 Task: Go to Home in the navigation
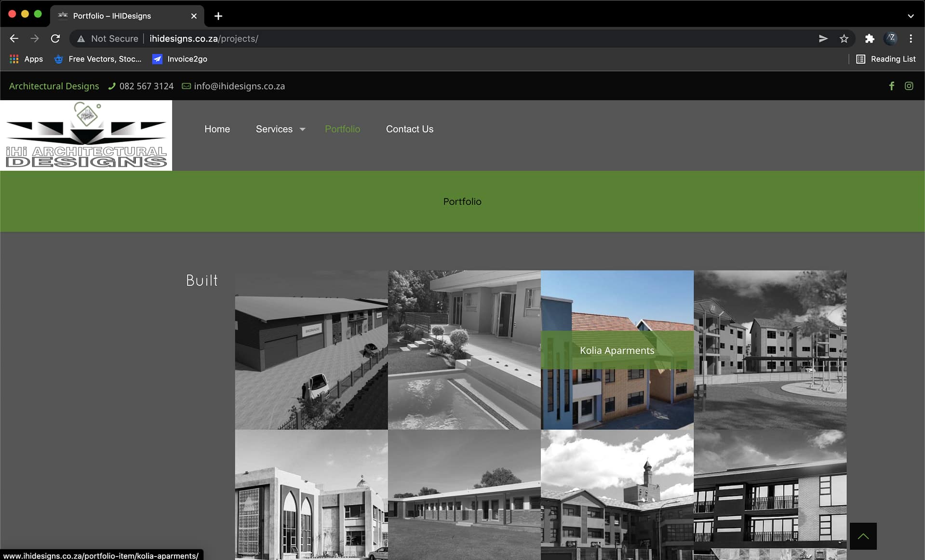point(217,129)
